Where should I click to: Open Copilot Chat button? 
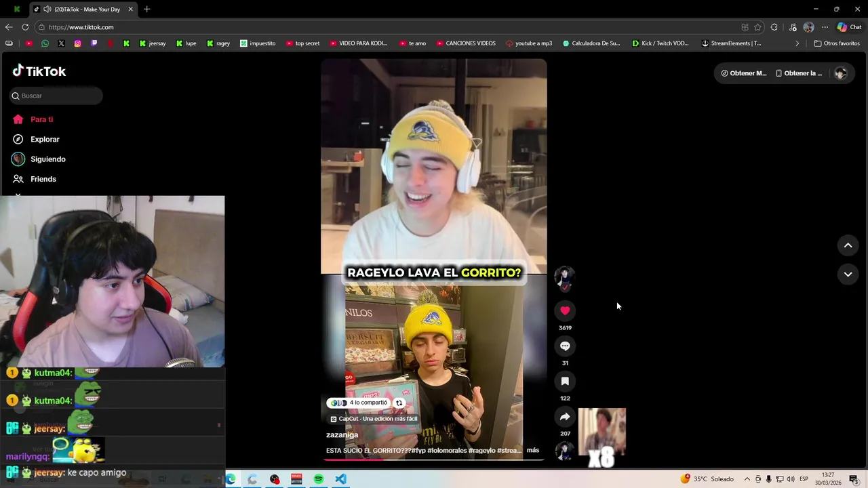[x=849, y=27]
